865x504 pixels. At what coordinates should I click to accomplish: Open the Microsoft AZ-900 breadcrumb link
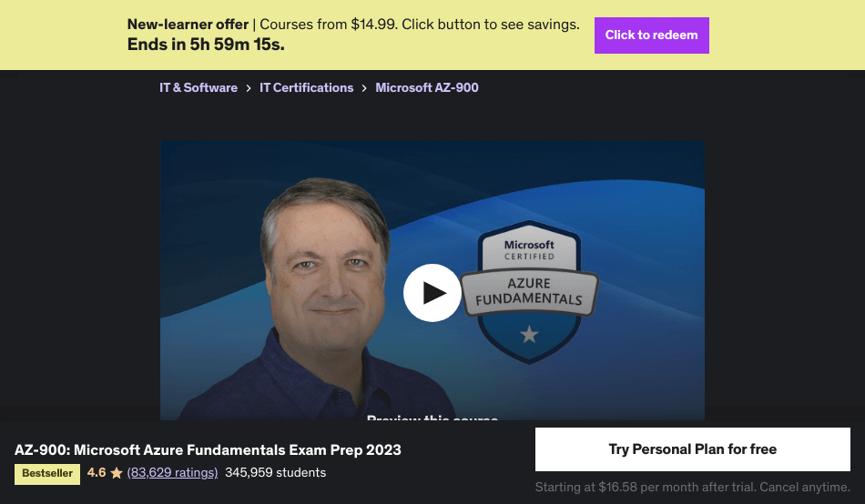pos(427,87)
